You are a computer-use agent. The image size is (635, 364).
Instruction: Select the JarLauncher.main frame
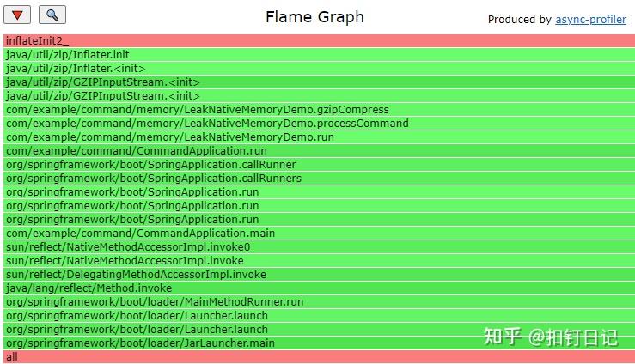(x=316, y=343)
